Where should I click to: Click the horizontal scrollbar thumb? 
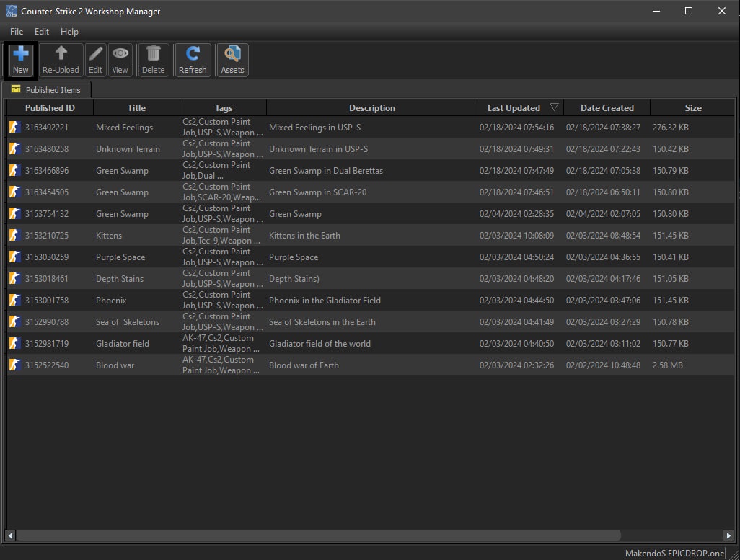(x=319, y=535)
